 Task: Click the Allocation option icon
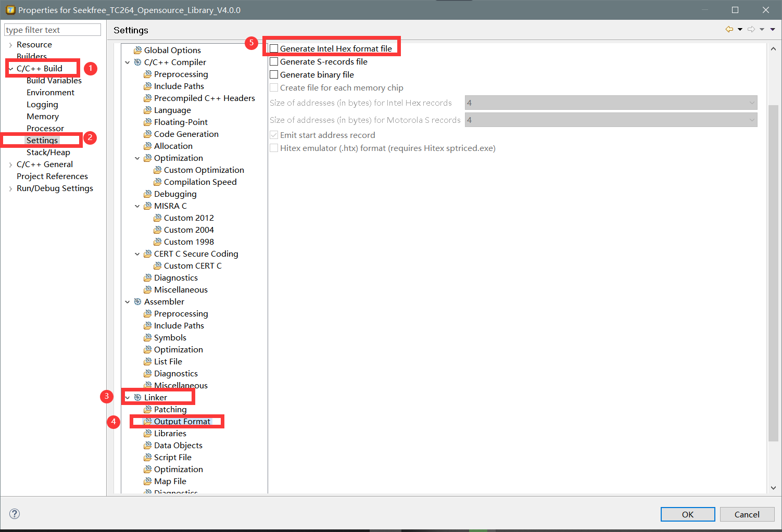click(147, 146)
